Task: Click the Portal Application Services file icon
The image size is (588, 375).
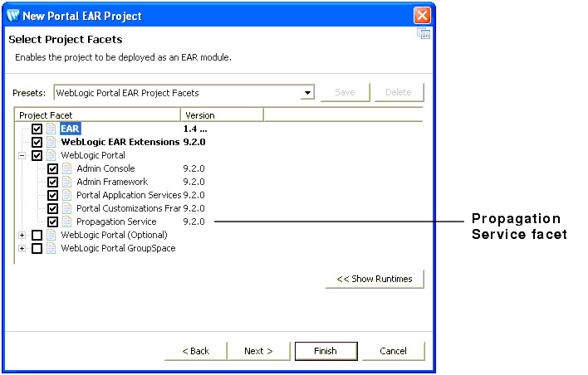Action: 66,195
